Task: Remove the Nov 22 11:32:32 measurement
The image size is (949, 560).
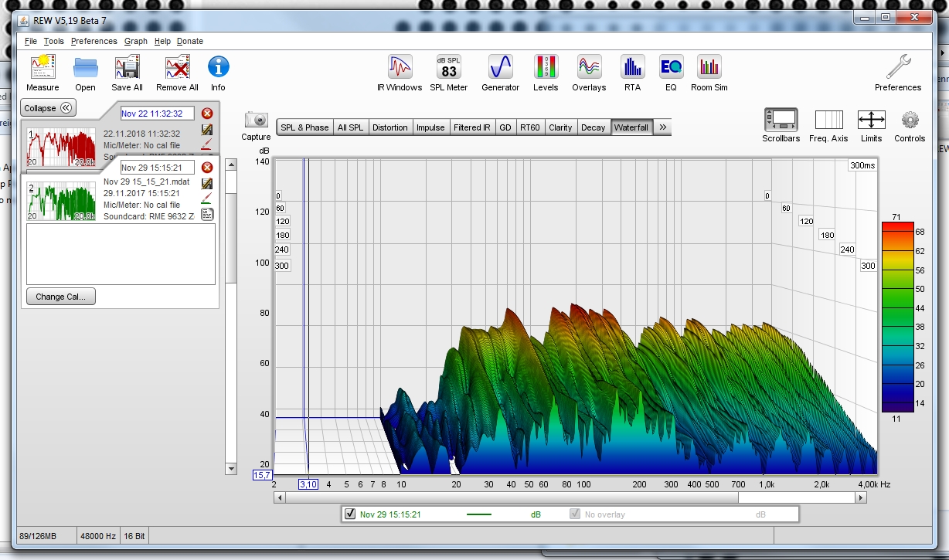Action: pyautogui.click(x=206, y=114)
